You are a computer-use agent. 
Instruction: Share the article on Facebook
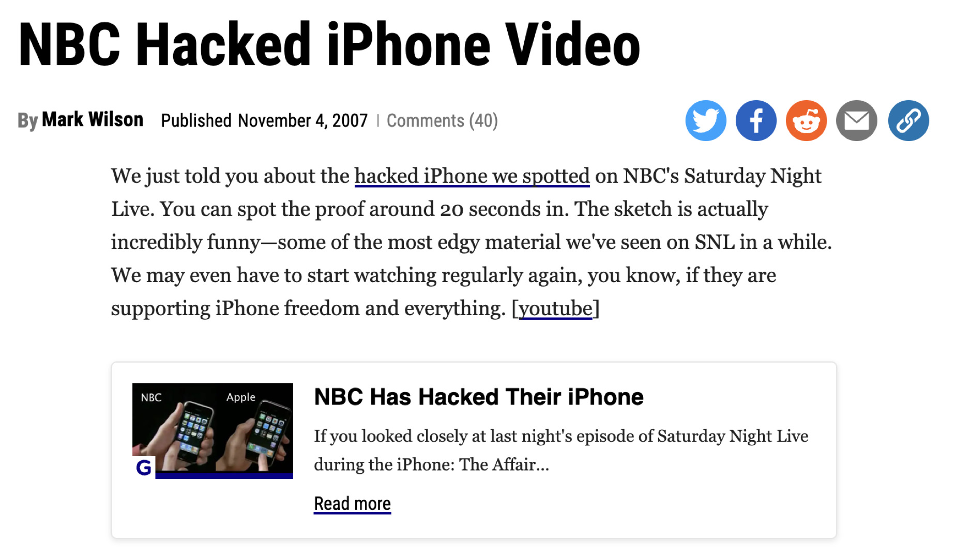[756, 120]
